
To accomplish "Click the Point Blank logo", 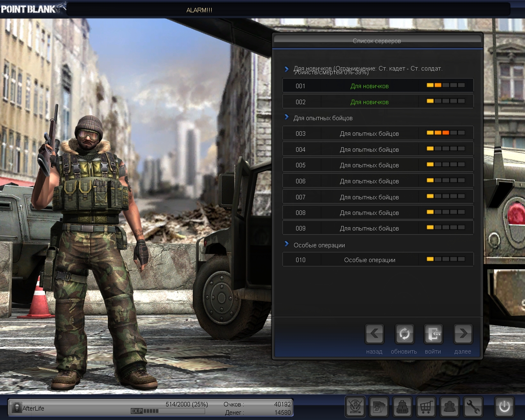I will (33, 8).
